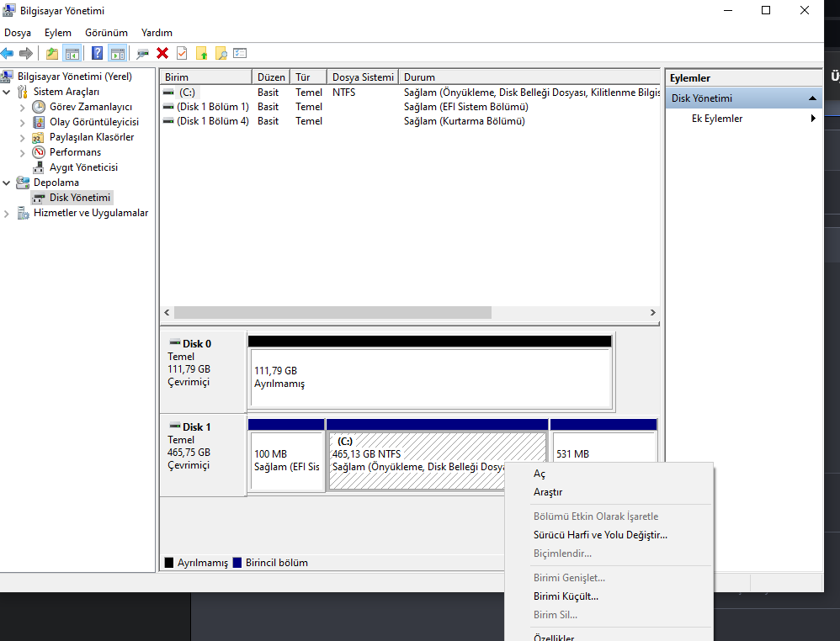Image resolution: width=840 pixels, height=641 pixels.
Task: Select Paylaşılan Klasörler icon in tree
Action: pyautogui.click(x=39, y=138)
